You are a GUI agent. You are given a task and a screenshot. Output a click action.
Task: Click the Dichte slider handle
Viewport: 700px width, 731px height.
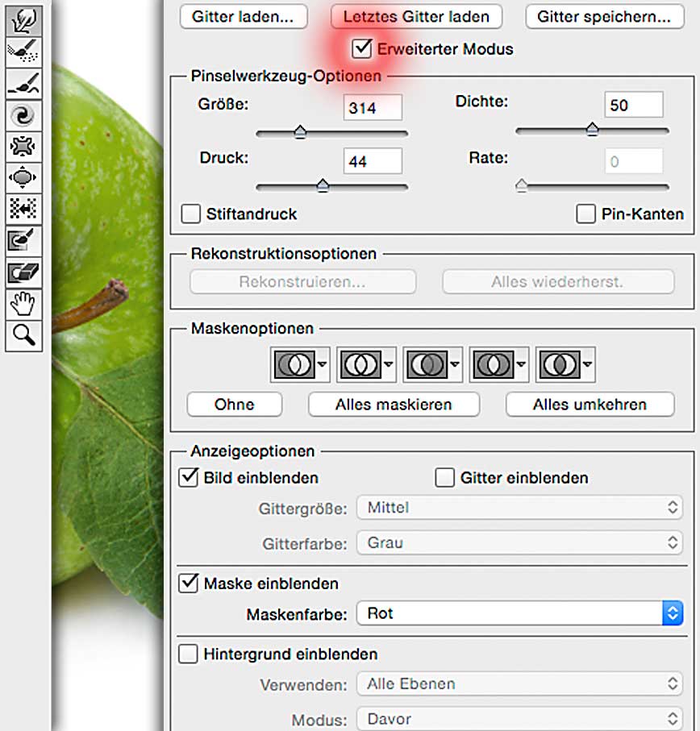pyautogui.click(x=592, y=129)
